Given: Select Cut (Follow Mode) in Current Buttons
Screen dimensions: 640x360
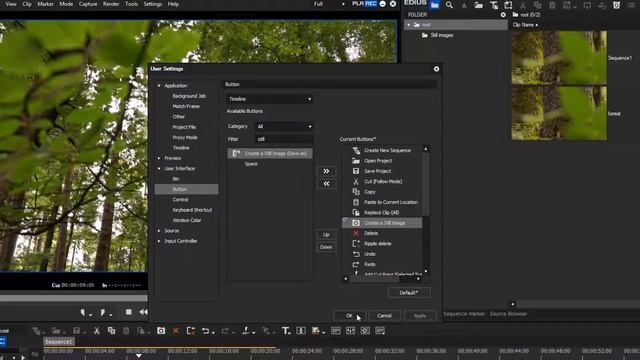Looking at the screenshot, I should click(x=382, y=182).
